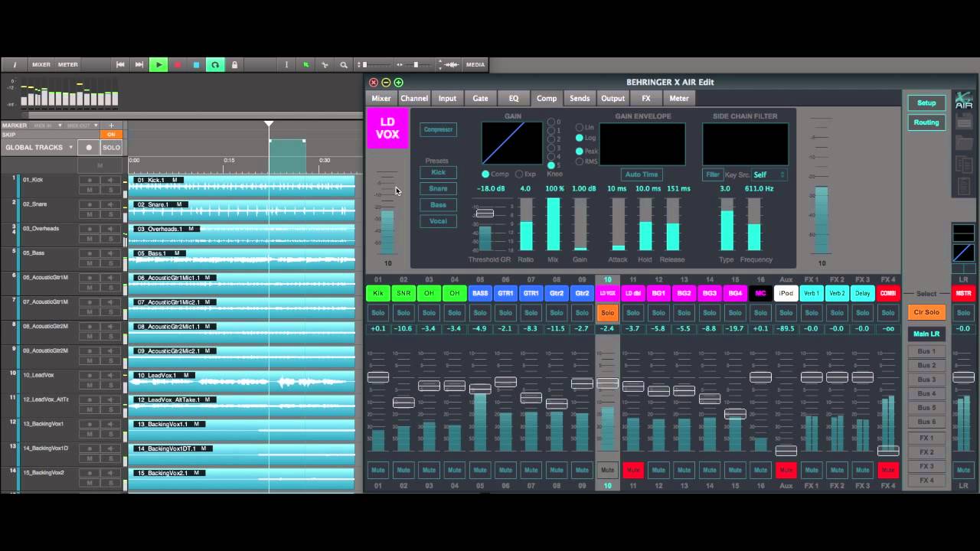Click the lock icon in transport bar
The width and height of the screenshot is (980, 551).
(234, 65)
